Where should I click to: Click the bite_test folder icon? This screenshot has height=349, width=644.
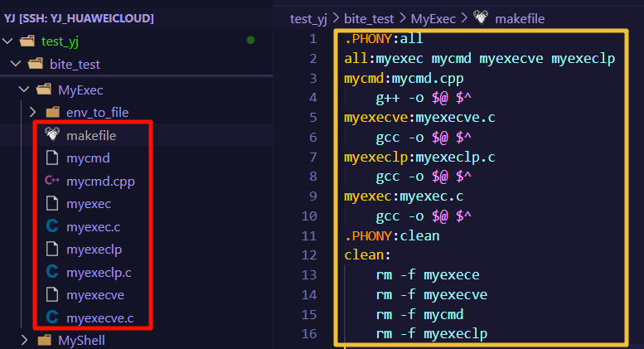pos(36,64)
